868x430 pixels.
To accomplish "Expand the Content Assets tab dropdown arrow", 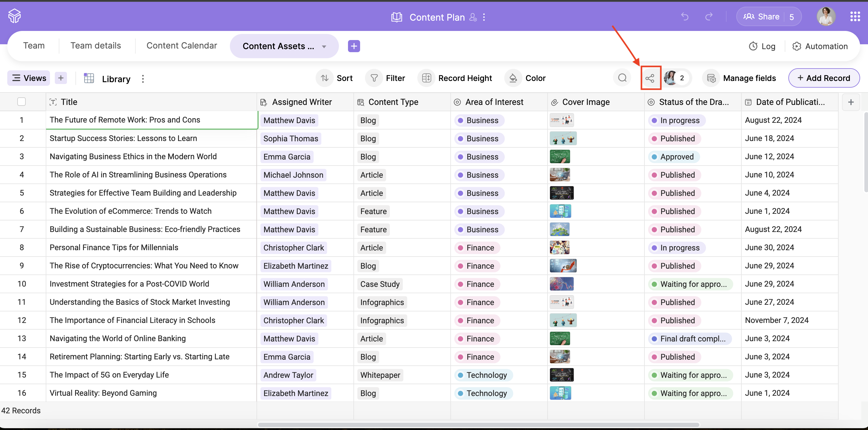I will pyautogui.click(x=324, y=46).
